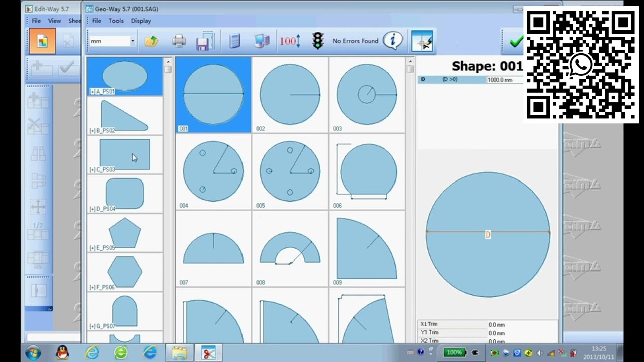644x362 pixels.
Task: Open the calculator tool icon
Action: tap(234, 41)
